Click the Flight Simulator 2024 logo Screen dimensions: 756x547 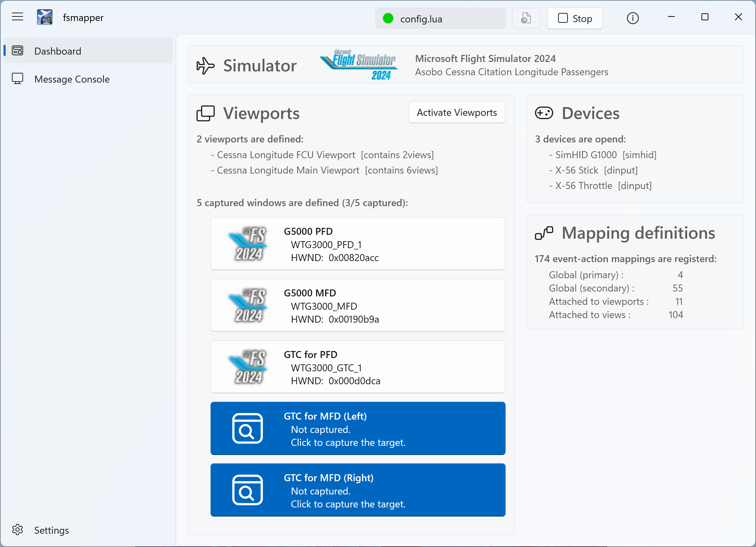[x=359, y=65]
